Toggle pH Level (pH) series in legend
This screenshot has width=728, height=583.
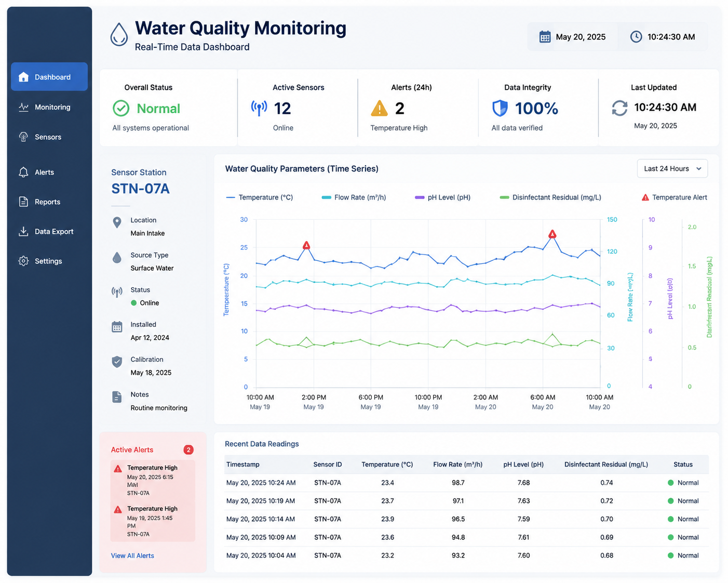pos(443,197)
